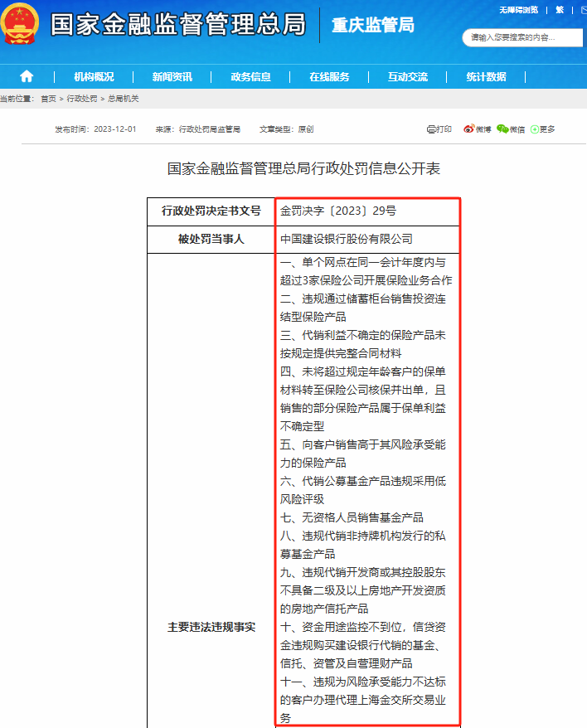Click header cell 被处罚当事人
This screenshot has width=587, height=728.
[211, 239]
